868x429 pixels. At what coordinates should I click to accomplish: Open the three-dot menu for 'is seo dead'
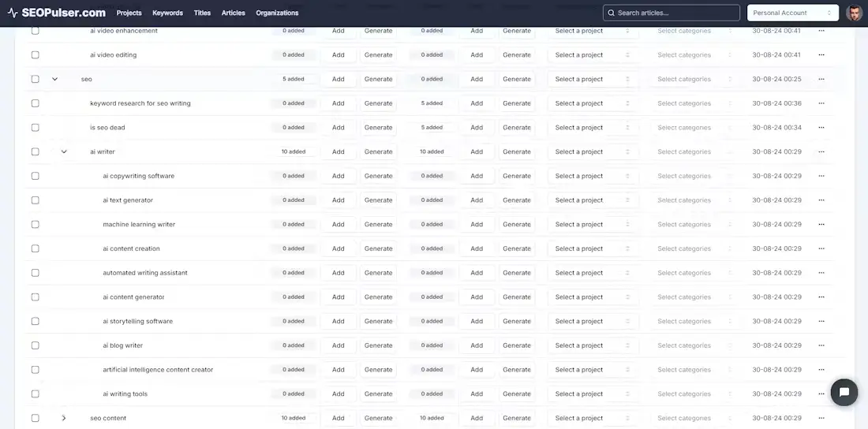coord(821,128)
